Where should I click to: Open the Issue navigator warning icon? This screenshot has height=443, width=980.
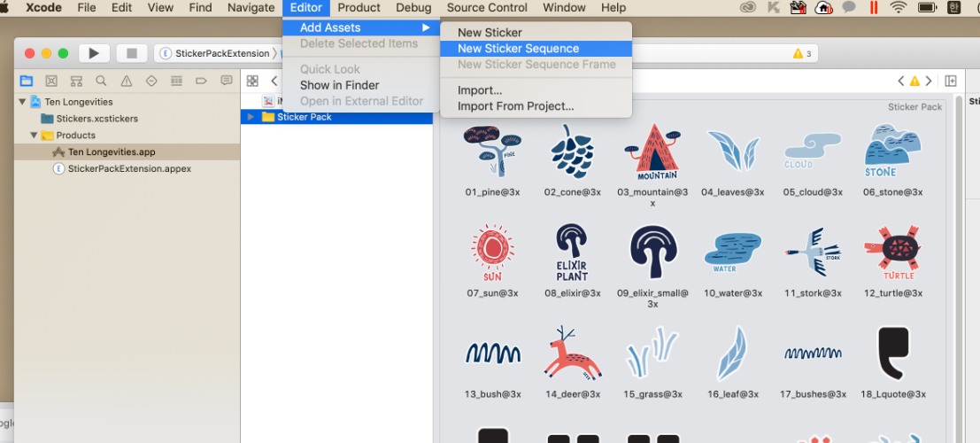point(127,81)
